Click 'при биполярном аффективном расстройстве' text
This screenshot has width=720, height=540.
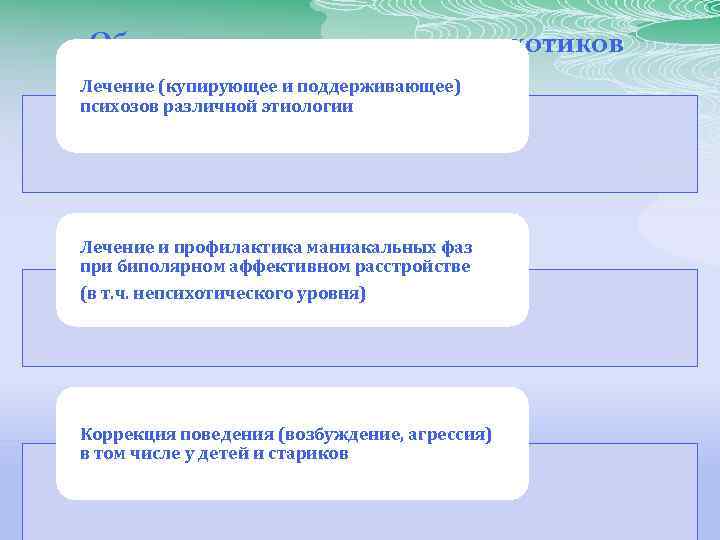coord(275,267)
